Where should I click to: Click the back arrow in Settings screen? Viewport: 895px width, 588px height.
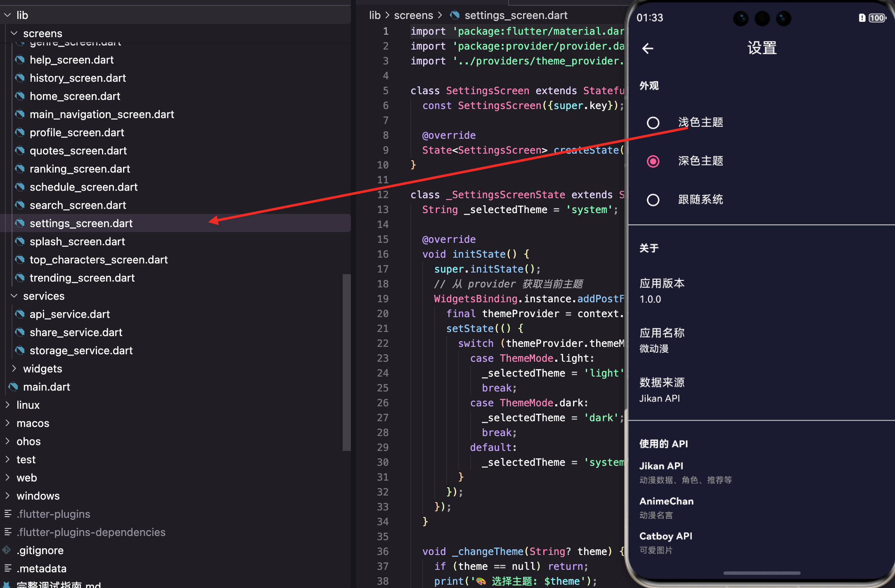tap(648, 48)
